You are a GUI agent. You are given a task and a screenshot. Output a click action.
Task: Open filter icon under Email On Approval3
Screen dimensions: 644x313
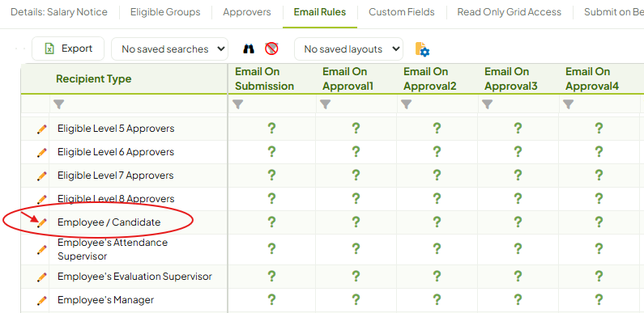pyautogui.click(x=487, y=104)
